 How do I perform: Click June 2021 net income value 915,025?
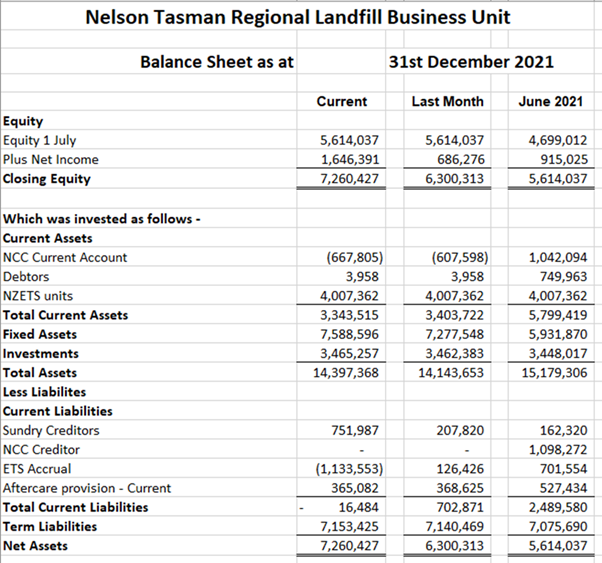[564, 159]
